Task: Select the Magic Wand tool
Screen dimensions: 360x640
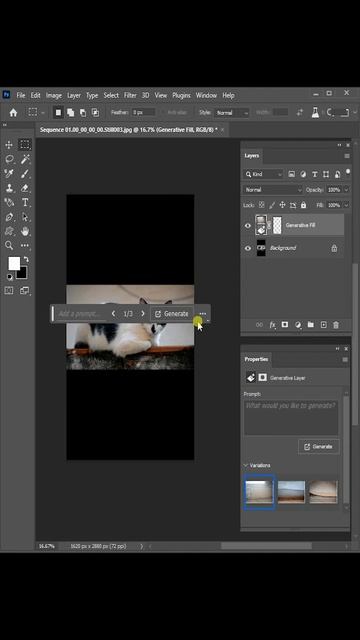Action: click(x=25, y=159)
